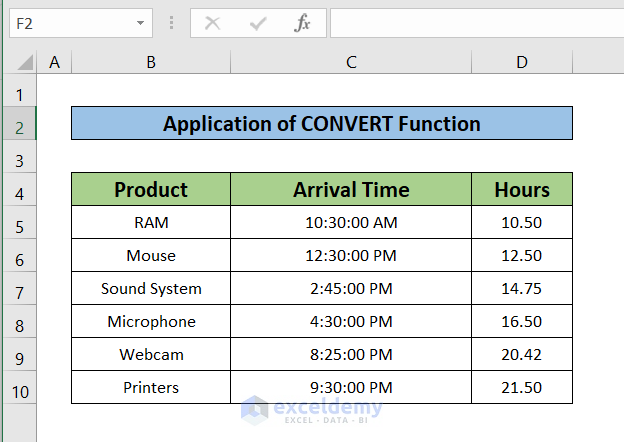Select column D header
Viewport: 624px width, 442px height.
tap(522, 62)
